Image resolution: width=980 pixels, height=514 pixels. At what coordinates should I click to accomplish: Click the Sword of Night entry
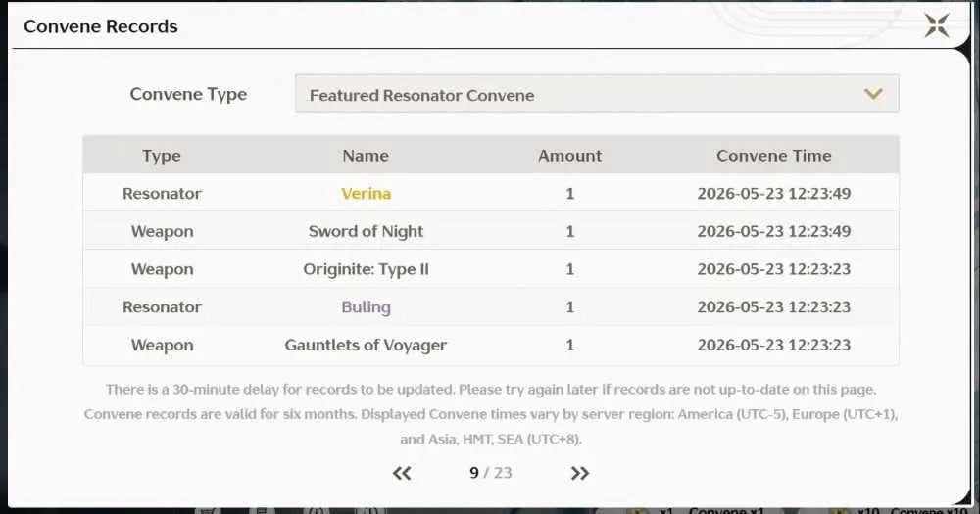(366, 232)
